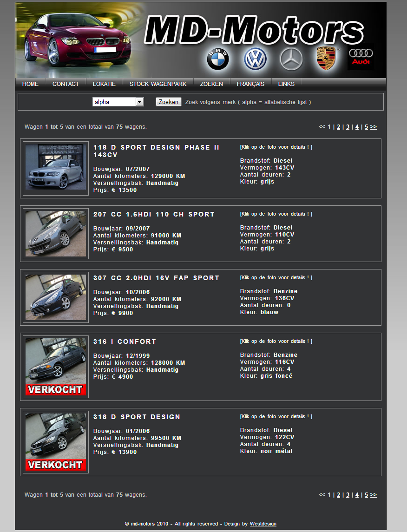407x532 pixels.
Task: Click the 118 D SPORT DESIGN PHASE II title
Action: click(x=157, y=151)
